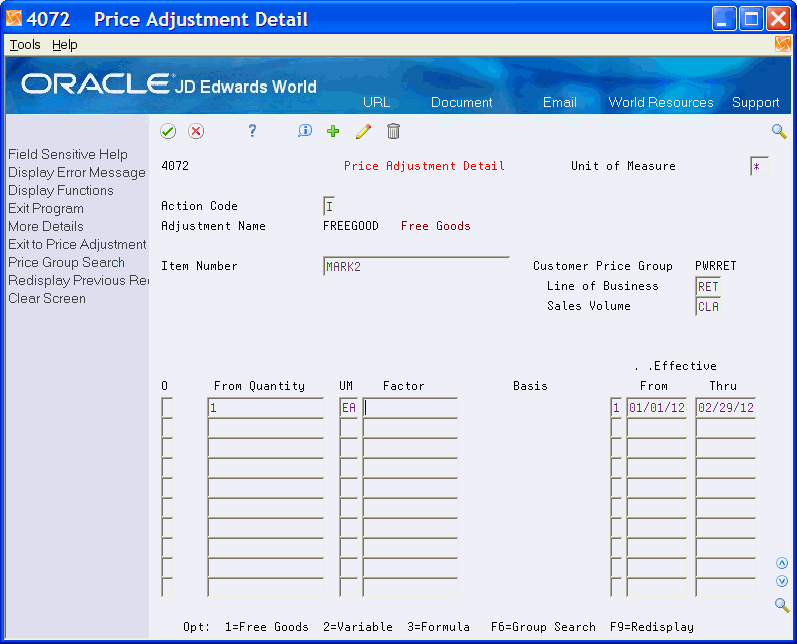Open the question mark help icon

252,131
